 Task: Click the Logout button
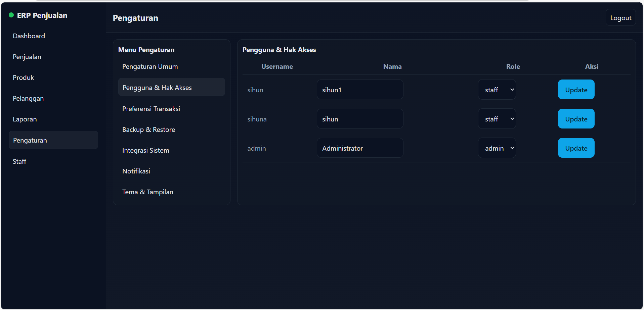[x=620, y=18]
